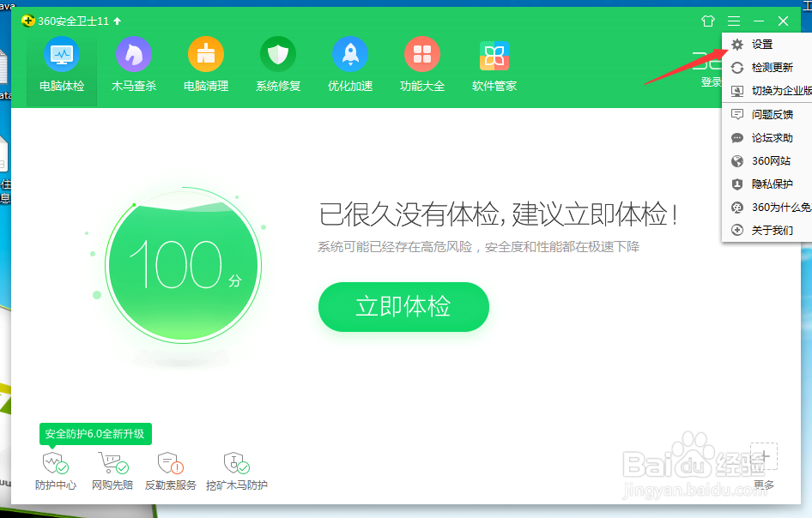
Task: Click the 100分 score circle
Action: [184, 265]
